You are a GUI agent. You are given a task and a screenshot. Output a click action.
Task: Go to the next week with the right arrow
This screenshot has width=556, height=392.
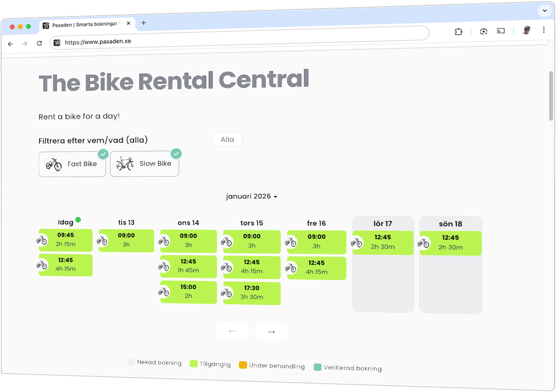coord(271,332)
